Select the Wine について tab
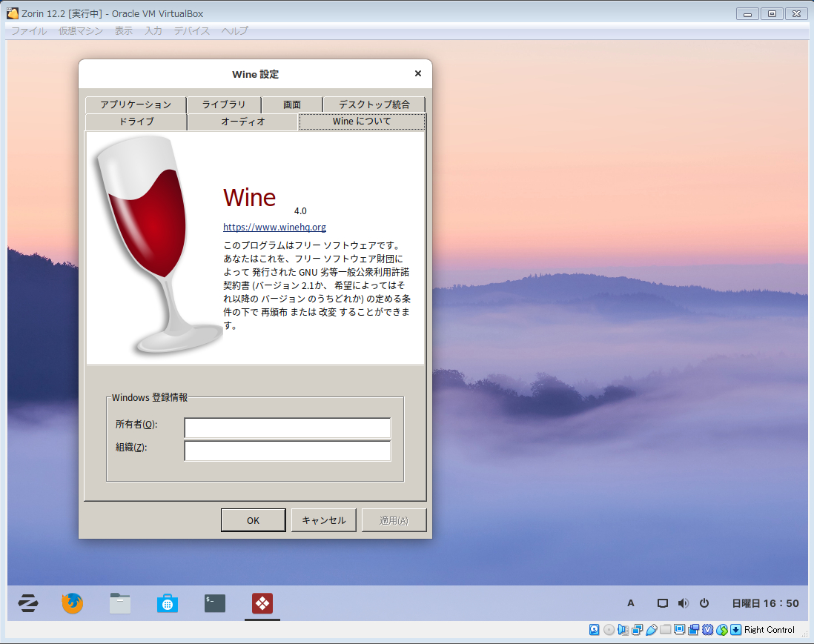Screen dimensions: 814x644 (x=362, y=122)
